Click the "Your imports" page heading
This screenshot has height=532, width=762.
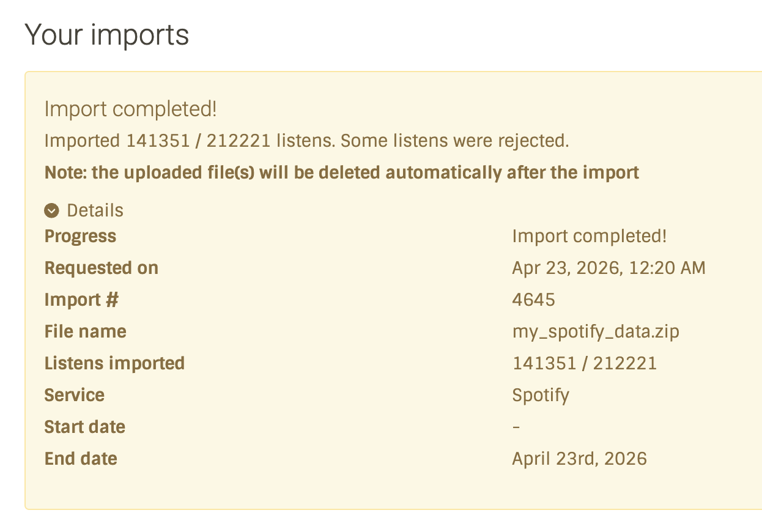click(x=107, y=35)
